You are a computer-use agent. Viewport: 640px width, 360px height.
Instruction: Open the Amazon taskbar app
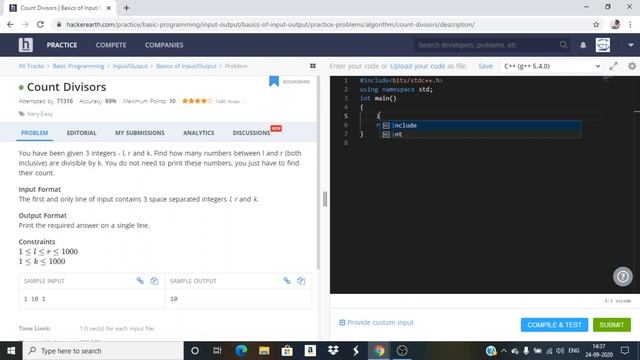(310, 351)
